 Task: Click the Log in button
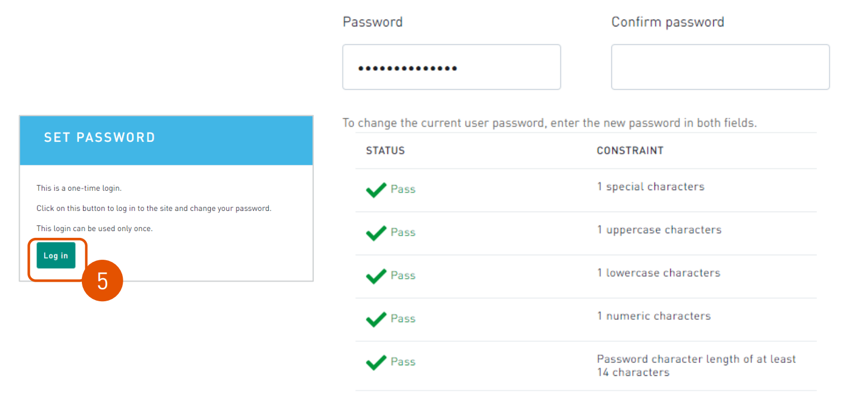coord(56,256)
